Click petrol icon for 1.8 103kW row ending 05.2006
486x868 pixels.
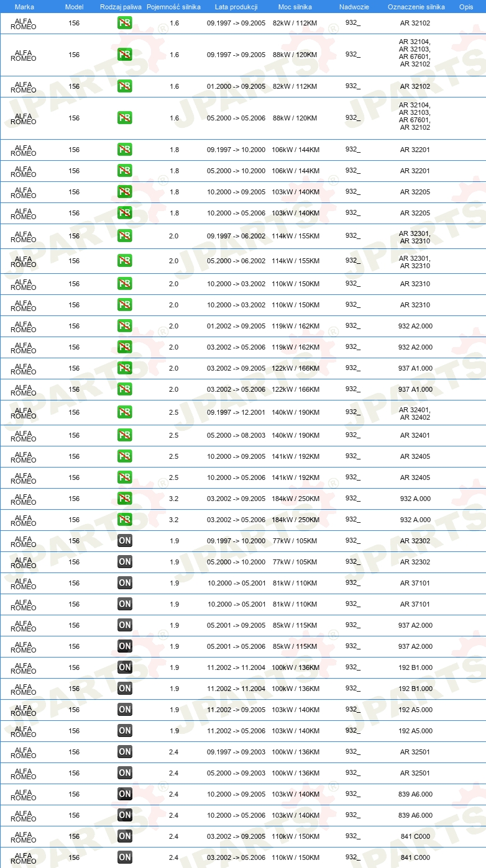pyautogui.click(x=124, y=213)
